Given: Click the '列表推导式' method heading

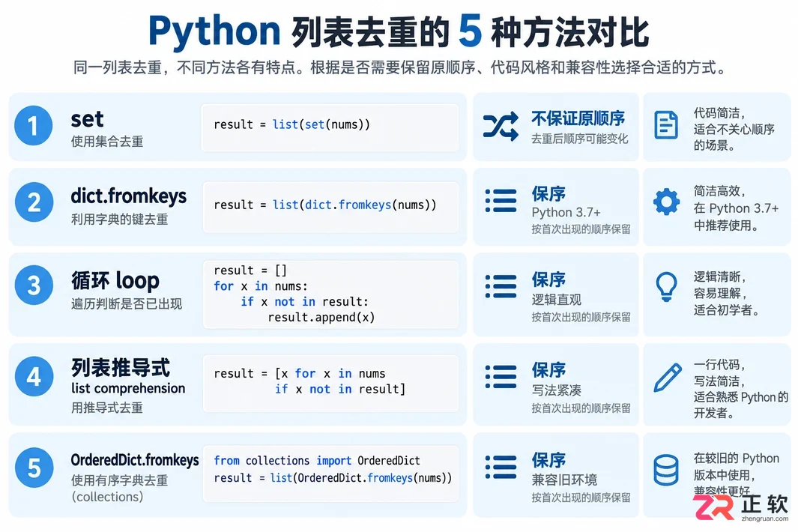Looking at the screenshot, I should (120, 368).
